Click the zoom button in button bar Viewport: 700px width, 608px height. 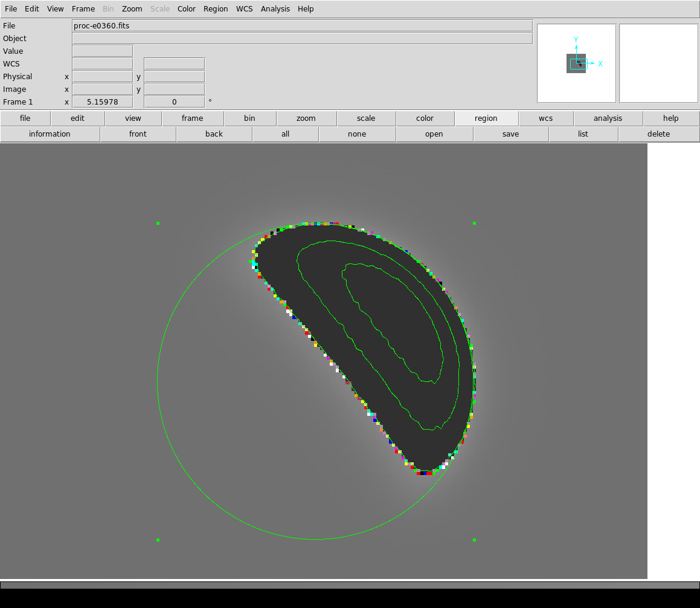coord(306,118)
